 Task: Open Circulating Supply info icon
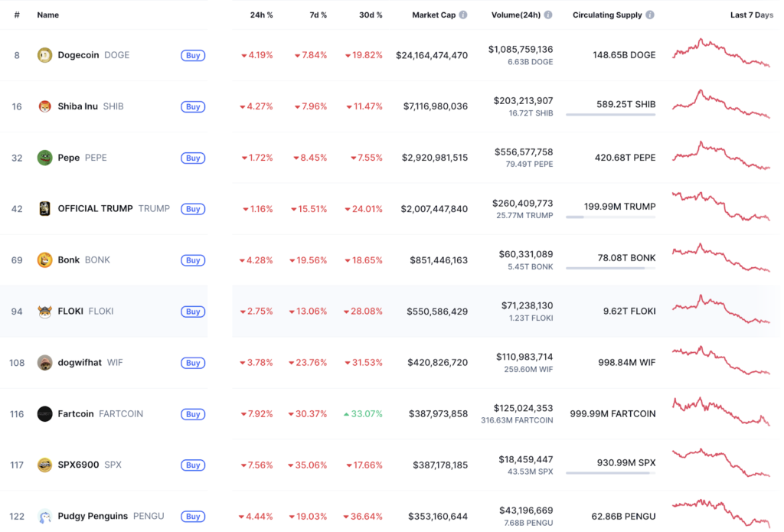pos(649,15)
